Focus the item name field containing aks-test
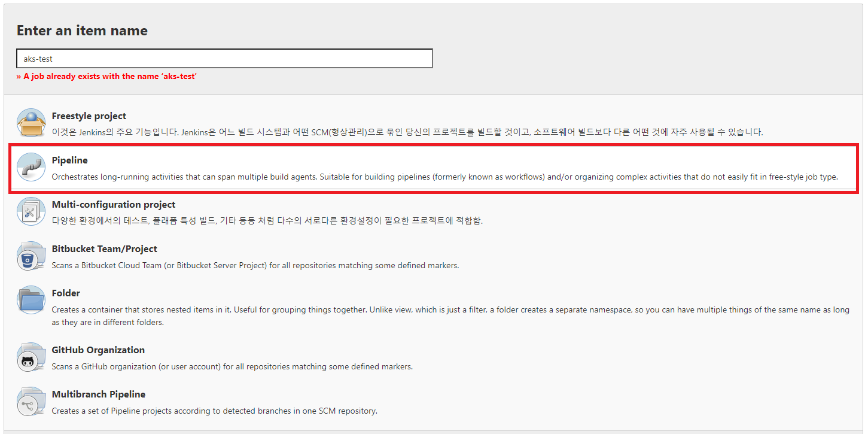Screen dimensions: 868x434 coord(224,59)
